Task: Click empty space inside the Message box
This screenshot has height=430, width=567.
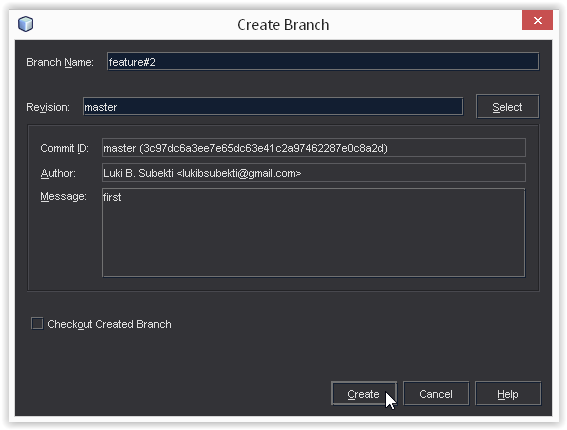Action: (314, 242)
